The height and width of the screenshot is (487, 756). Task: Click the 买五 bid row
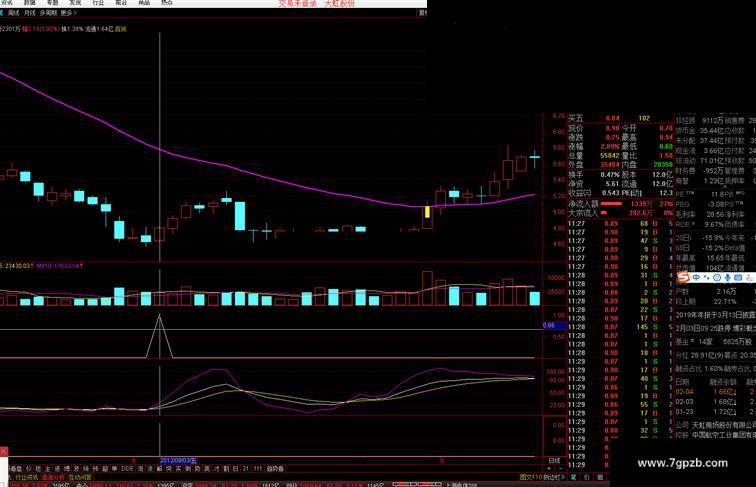620,118
